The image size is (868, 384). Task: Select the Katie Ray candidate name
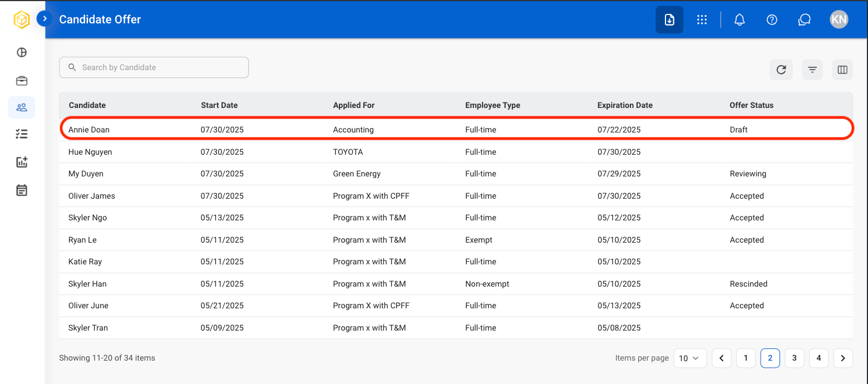[x=85, y=262]
